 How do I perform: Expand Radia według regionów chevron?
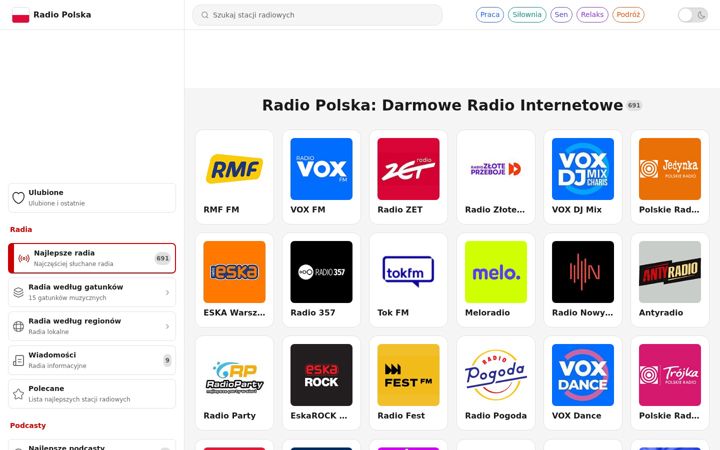(167, 326)
